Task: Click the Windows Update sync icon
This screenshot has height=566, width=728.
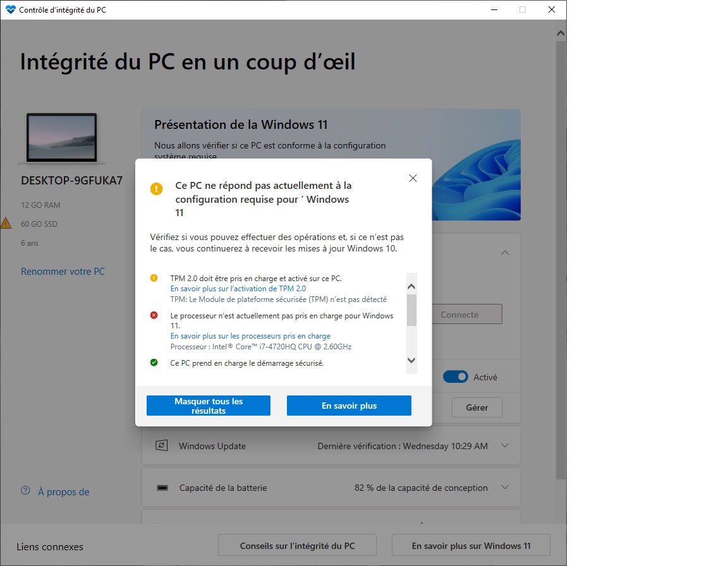Action: tap(162, 446)
